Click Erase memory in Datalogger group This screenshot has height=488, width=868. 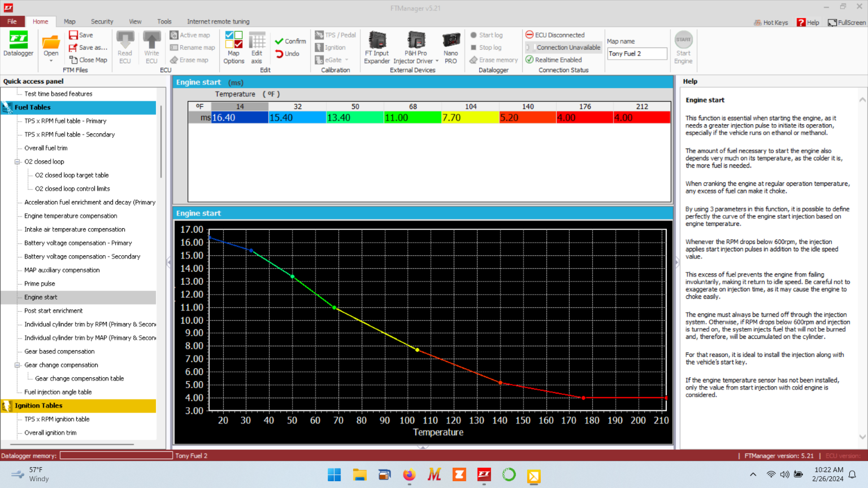493,60
